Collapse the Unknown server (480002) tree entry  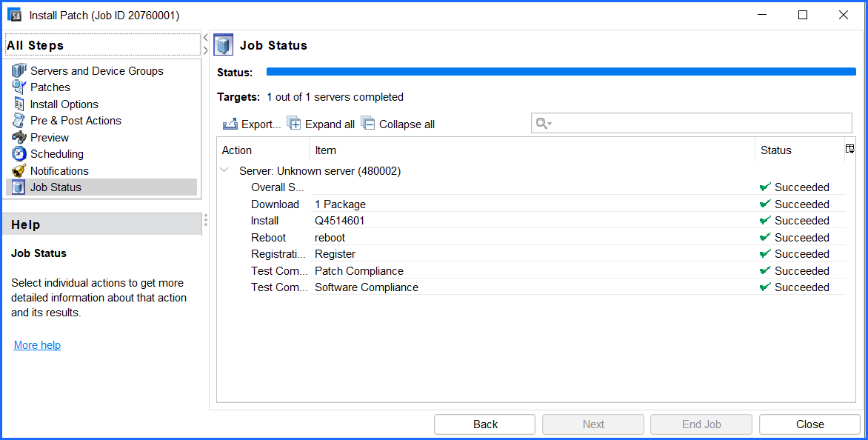click(x=224, y=170)
